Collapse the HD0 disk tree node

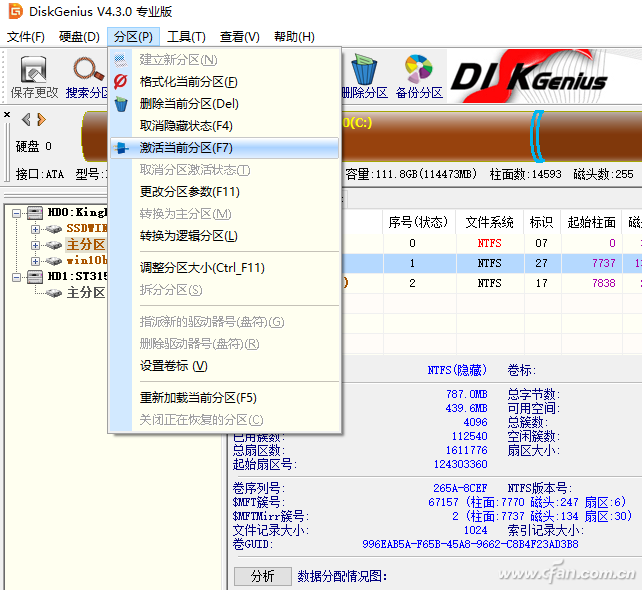pos(16,213)
